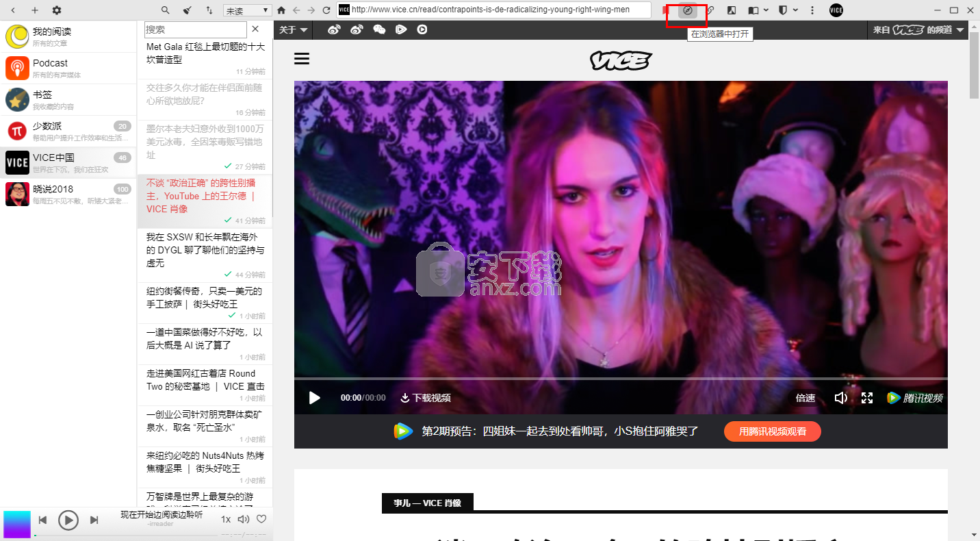Open the Podcast sidebar item
980x541 pixels.
click(x=68, y=68)
